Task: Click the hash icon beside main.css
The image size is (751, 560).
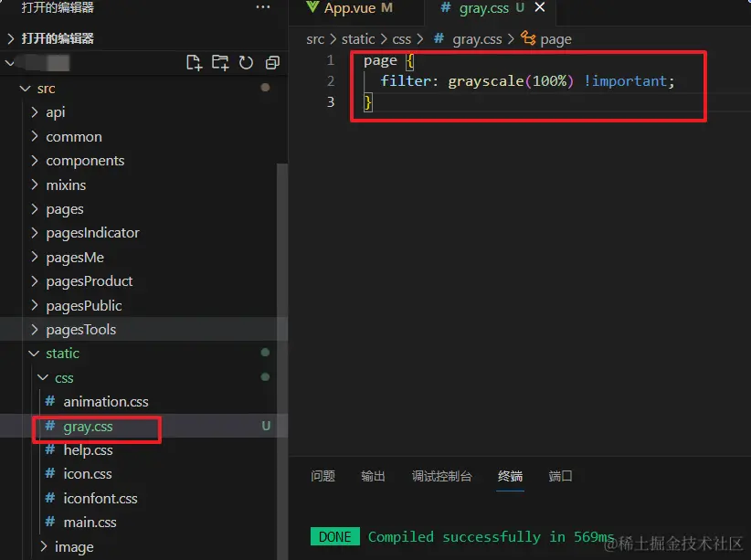Action: [x=50, y=522]
